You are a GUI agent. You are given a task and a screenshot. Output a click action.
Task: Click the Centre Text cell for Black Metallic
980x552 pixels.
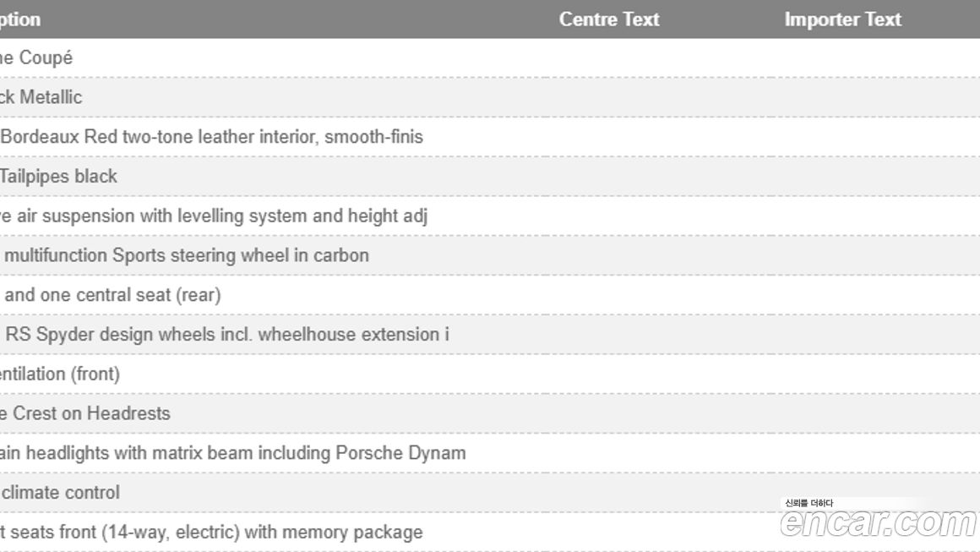(x=608, y=97)
